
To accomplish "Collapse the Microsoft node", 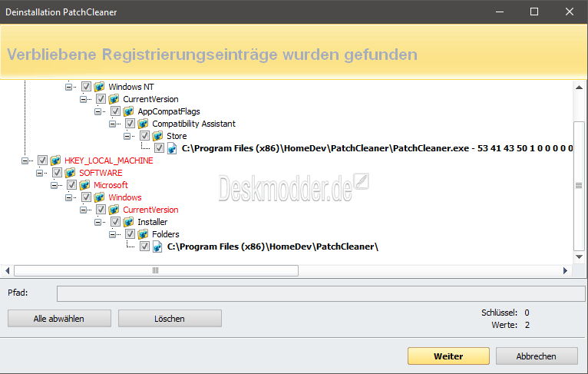I will (54, 185).
